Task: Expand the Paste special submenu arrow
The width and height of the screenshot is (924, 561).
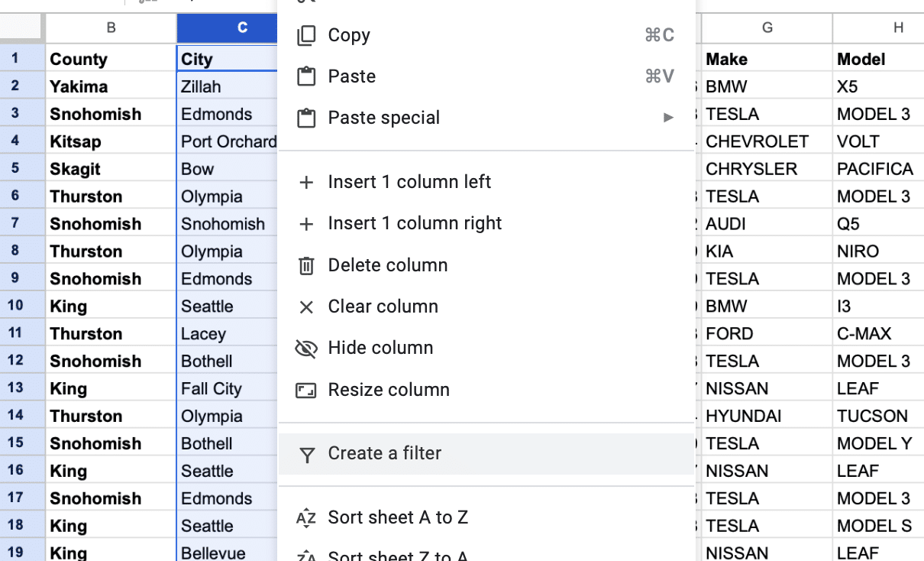Action: point(669,118)
